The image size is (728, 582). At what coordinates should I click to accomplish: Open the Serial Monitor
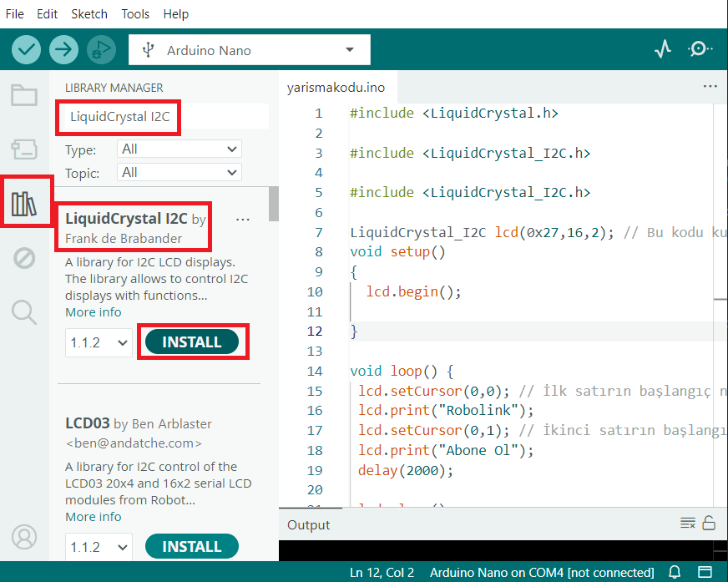[700, 50]
